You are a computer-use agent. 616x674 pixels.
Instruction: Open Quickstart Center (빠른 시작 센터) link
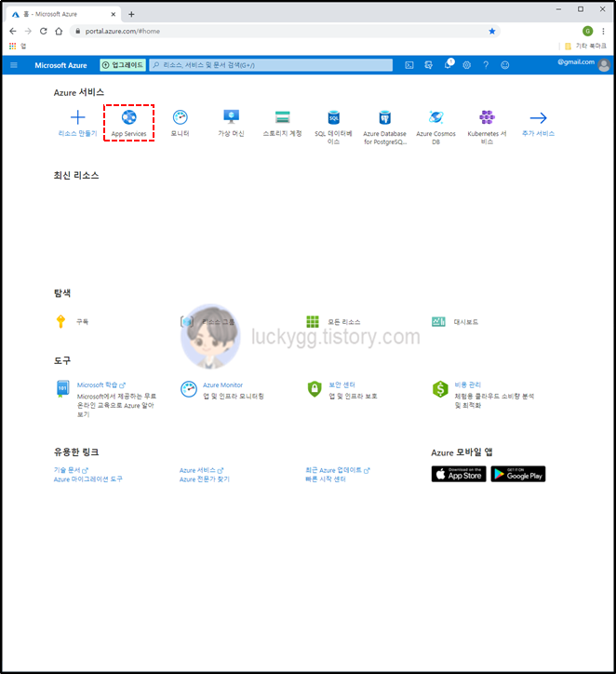pyautogui.click(x=326, y=479)
